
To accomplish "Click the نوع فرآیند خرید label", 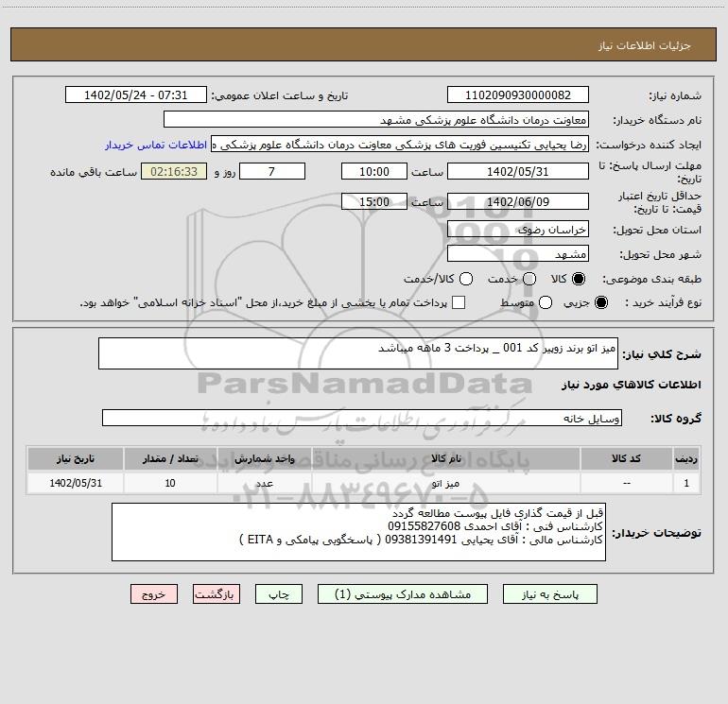I will tap(663, 302).
